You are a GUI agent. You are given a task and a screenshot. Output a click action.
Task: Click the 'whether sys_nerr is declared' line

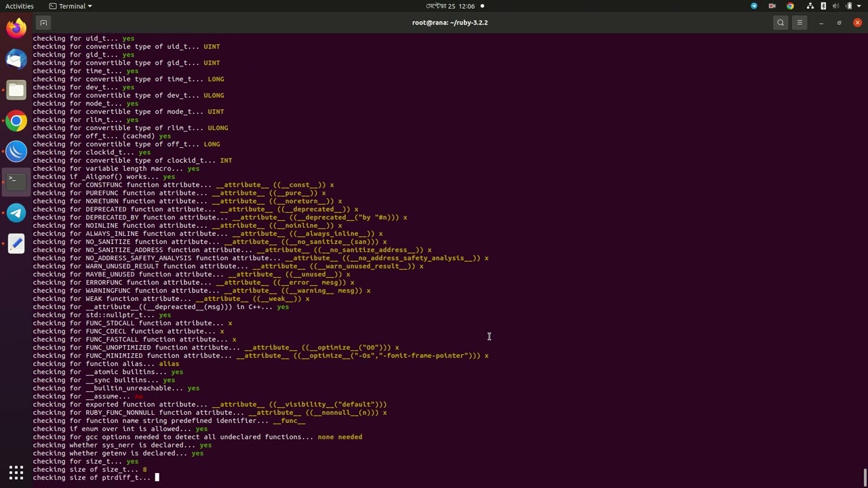click(x=122, y=445)
